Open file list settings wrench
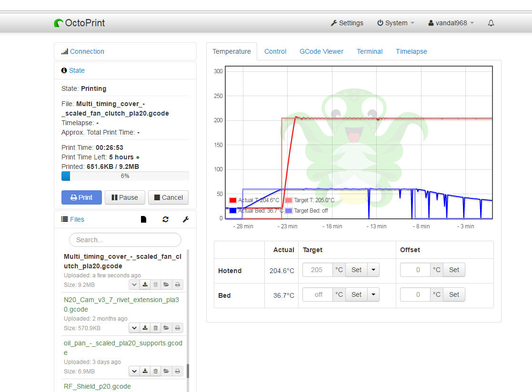 pyautogui.click(x=186, y=219)
